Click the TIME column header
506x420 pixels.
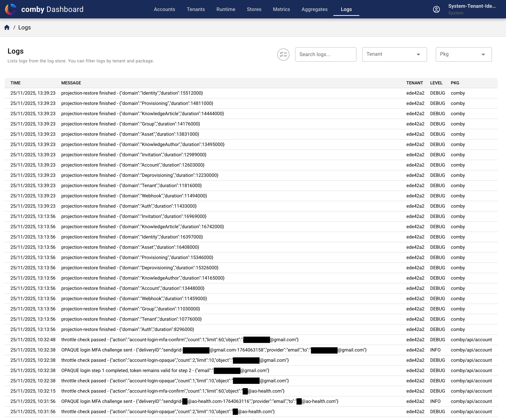15,83
